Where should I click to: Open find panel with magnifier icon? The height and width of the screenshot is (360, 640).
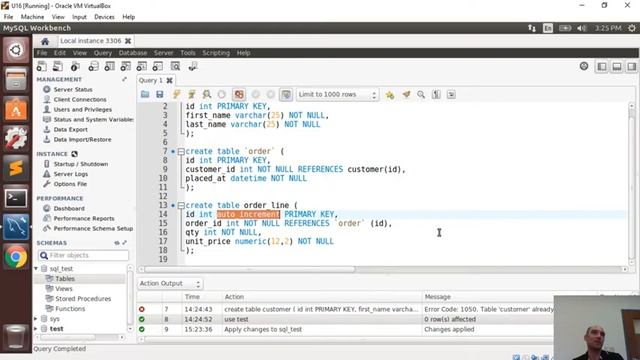[x=421, y=95]
